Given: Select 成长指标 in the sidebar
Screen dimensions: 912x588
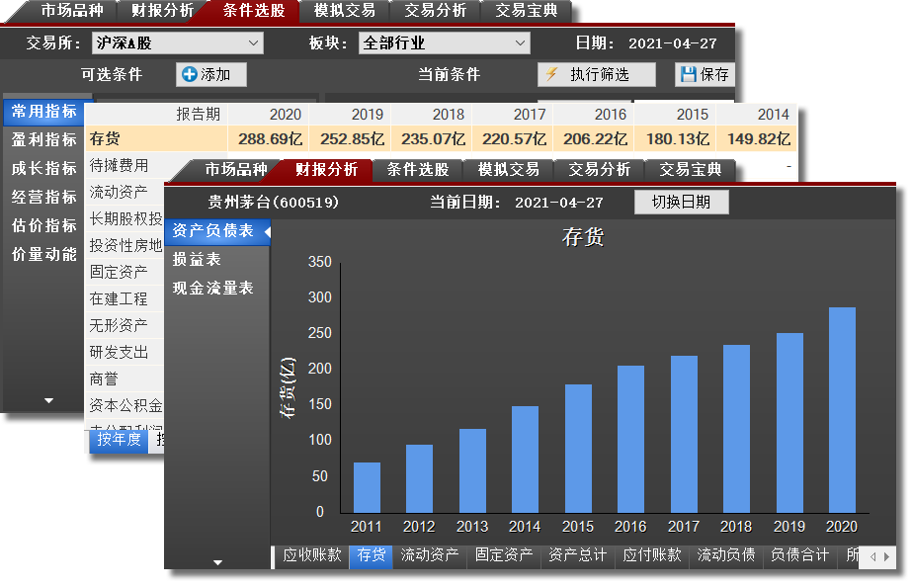Looking at the screenshot, I should [x=43, y=168].
